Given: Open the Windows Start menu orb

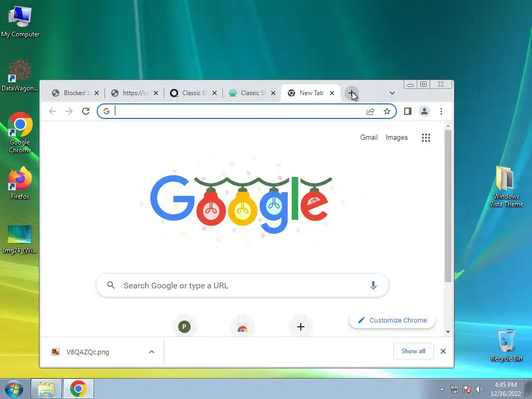Looking at the screenshot, I should click(x=14, y=389).
